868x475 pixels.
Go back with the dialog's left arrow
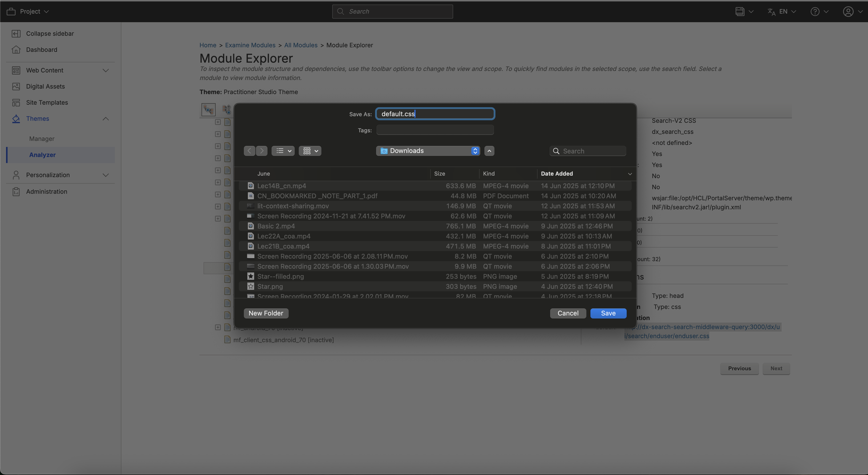coord(249,151)
